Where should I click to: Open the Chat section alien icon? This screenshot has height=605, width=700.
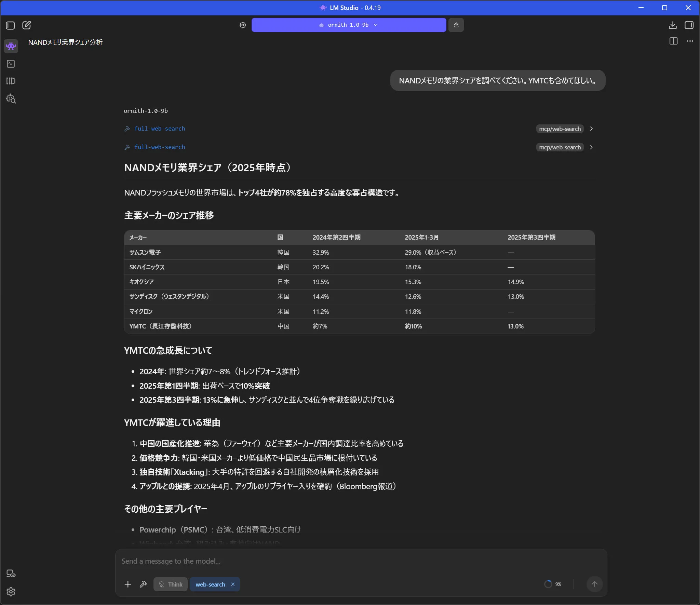[11, 46]
